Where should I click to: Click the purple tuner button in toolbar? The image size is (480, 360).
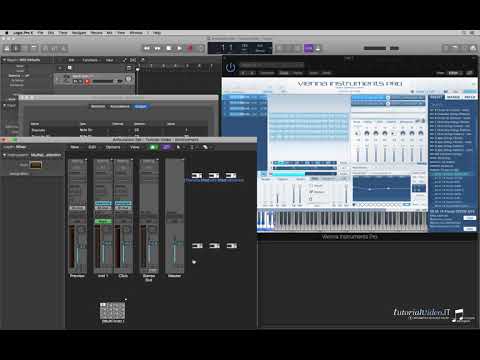308,48
